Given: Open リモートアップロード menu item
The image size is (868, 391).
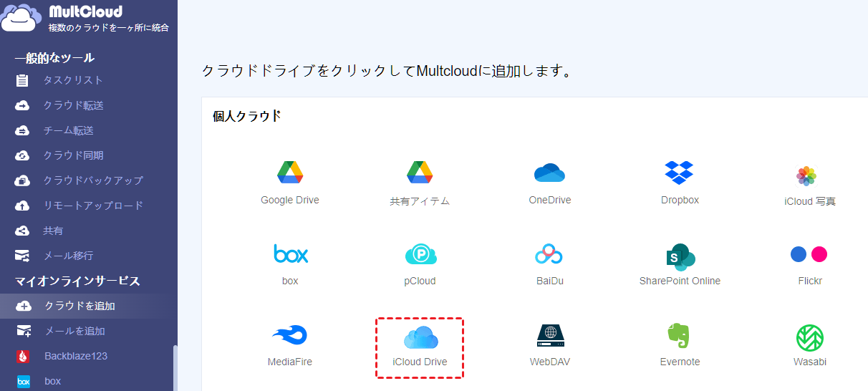Looking at the screenshot, I should coord(93,206).
